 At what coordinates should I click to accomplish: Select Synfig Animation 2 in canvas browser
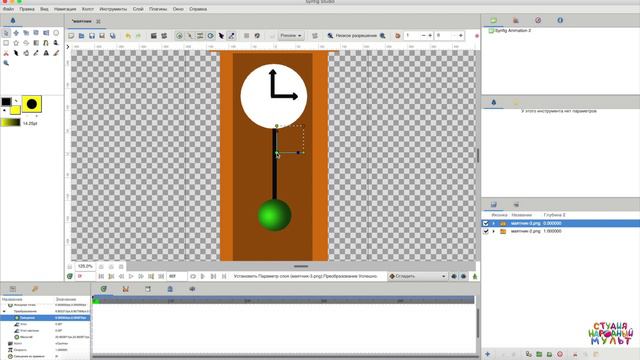coord(513,31)
